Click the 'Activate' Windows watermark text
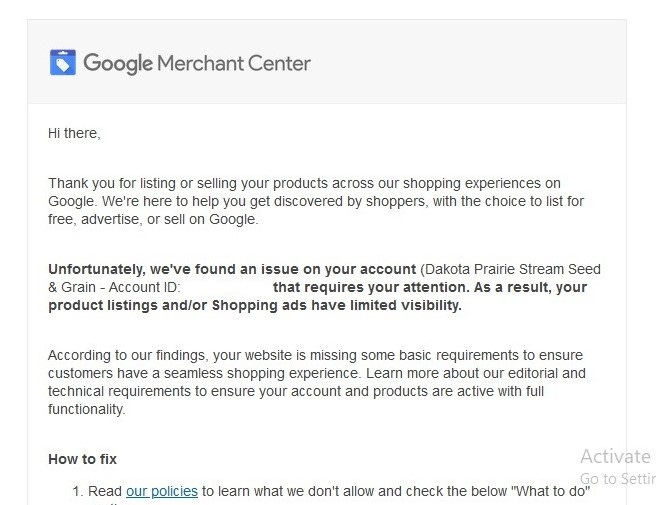Viewport: 656px width, 505px height. 615,456
